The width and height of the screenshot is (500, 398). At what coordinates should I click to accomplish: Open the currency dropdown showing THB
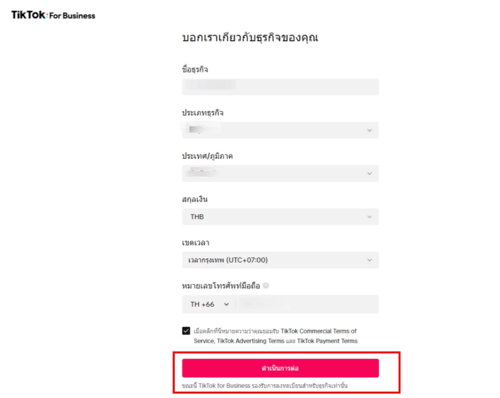coord(280,217)
